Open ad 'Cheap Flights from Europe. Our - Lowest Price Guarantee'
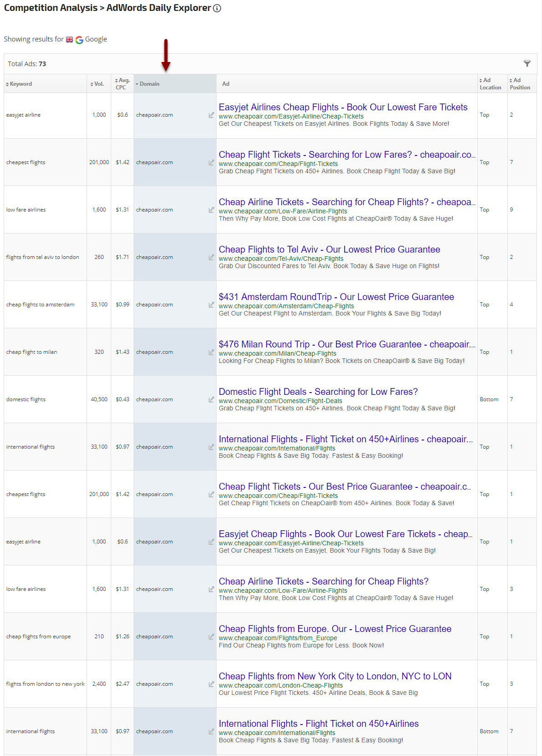The width and height of the screenshot is (542, 756). click(x=335, y=629)
